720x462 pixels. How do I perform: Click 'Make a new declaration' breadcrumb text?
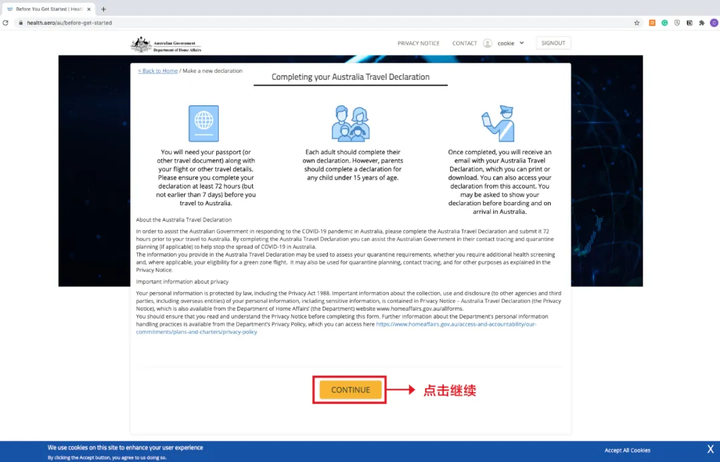[213, 71]
